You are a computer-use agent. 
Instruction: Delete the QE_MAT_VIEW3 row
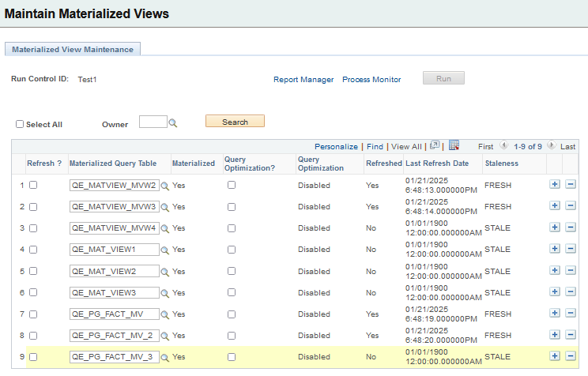pyautogui.click(x=571, y=291)
